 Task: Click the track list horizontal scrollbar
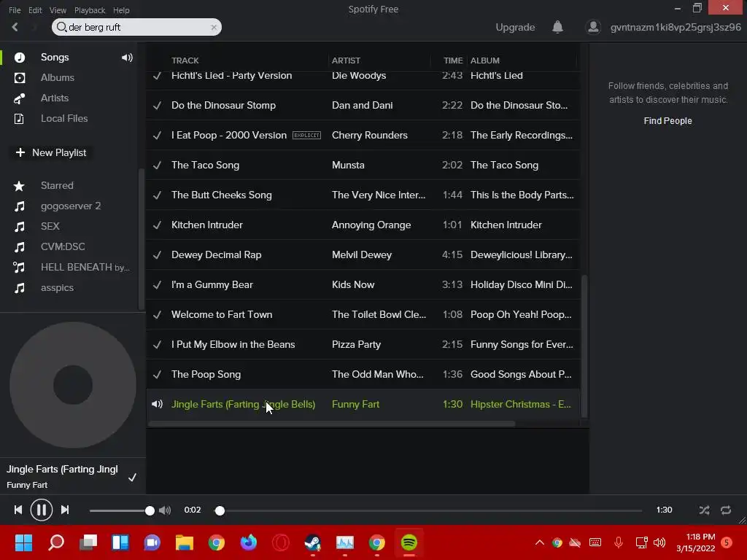[x=332, y=424]
